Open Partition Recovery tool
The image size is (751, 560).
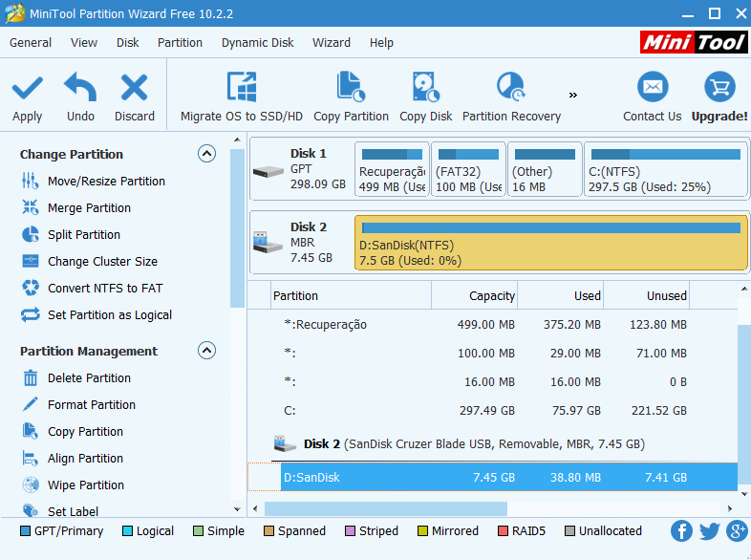(x=511, y=97)
